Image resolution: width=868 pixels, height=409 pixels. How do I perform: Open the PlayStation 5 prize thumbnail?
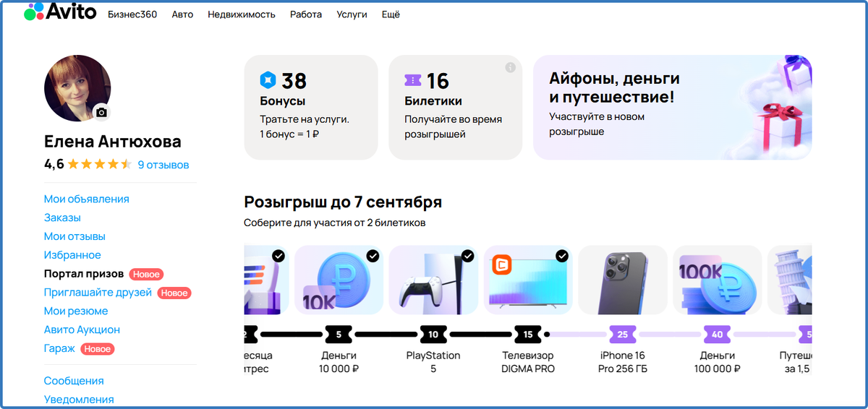coord(433,280)
